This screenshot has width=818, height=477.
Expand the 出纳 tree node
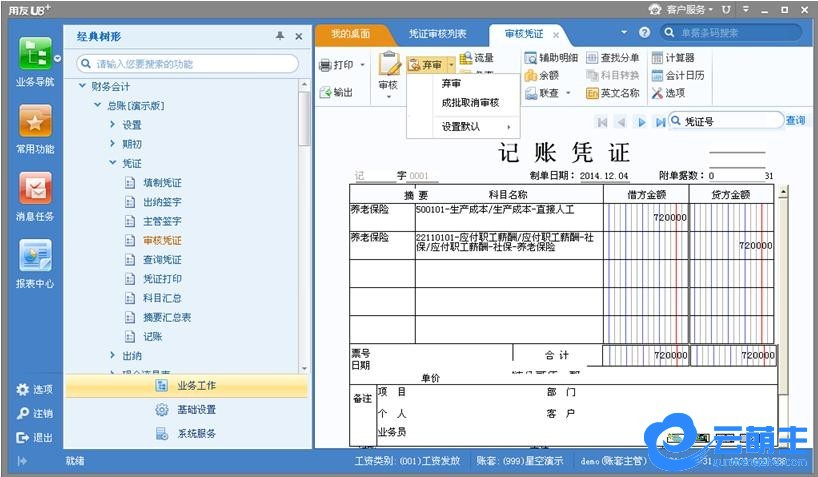click(113, 355)
